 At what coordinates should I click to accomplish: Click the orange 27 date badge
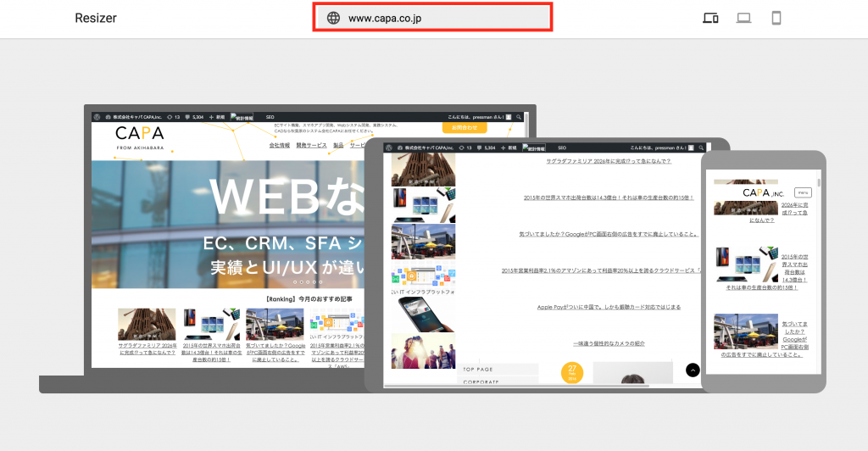pos(572,372)
